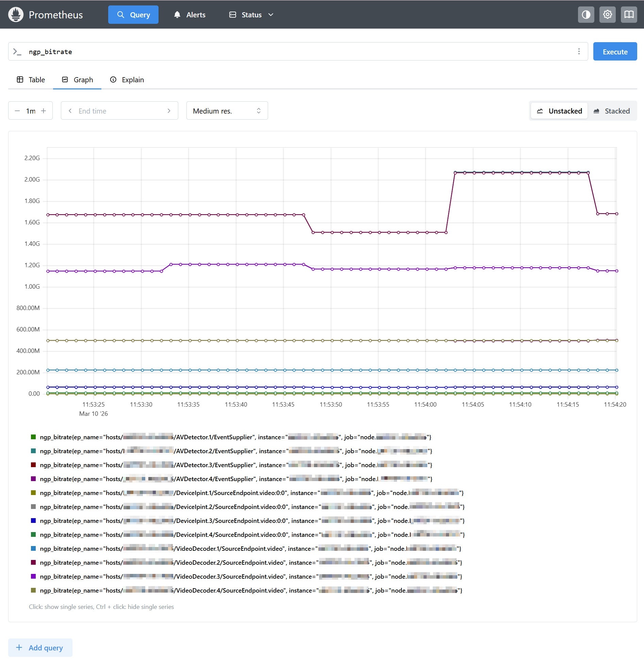Open documentation via the book icon
644x664 pixels.
coord(629,15)
